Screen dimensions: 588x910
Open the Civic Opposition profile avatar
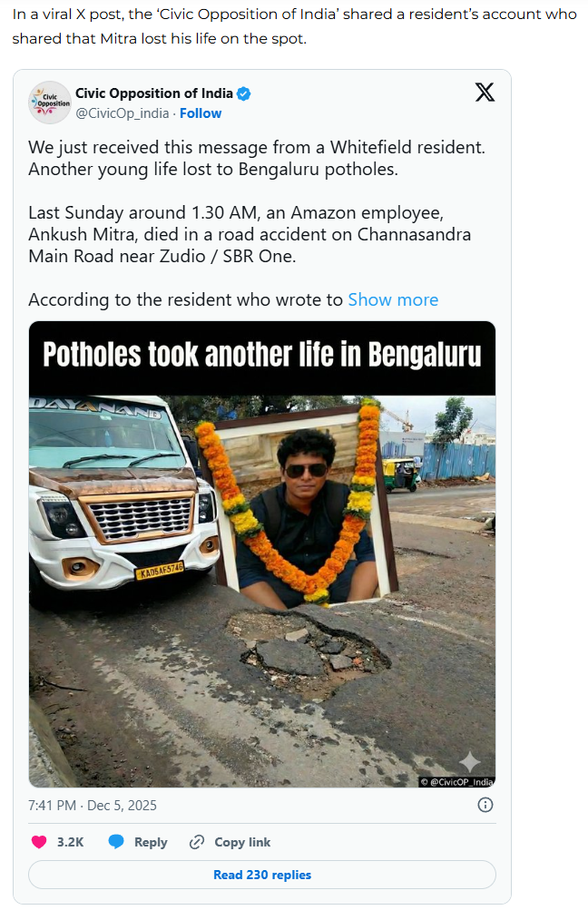point(49,103)
